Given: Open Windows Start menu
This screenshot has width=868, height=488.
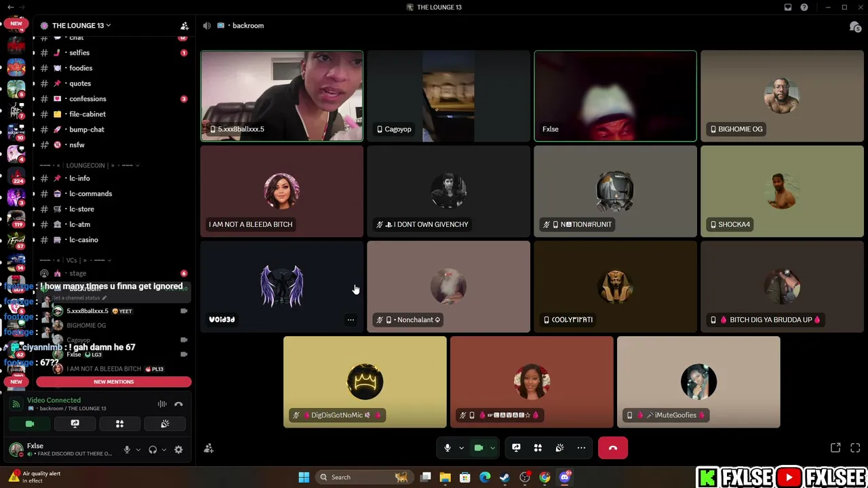Looking at the screenshot, I should [x=304, y=477].
